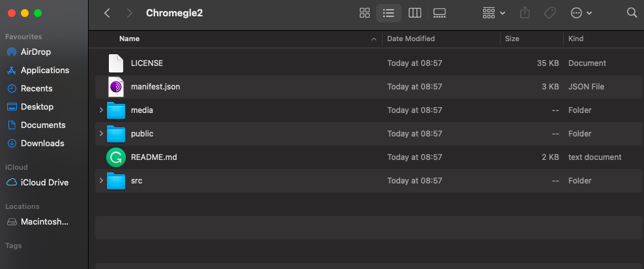Open the Action ellipsis menu
Image resolution: width=644 pixels, height=269 pixels.
coord(581,13)
